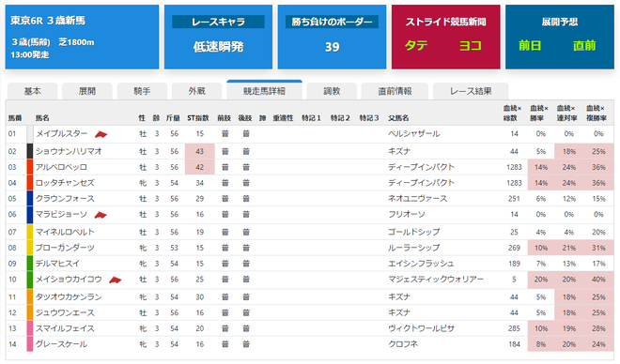The height and width of the screenshot is (364, 620).
Task: Click sire name クロフネ
Action: pyautogui.click(x=403, y=344)
